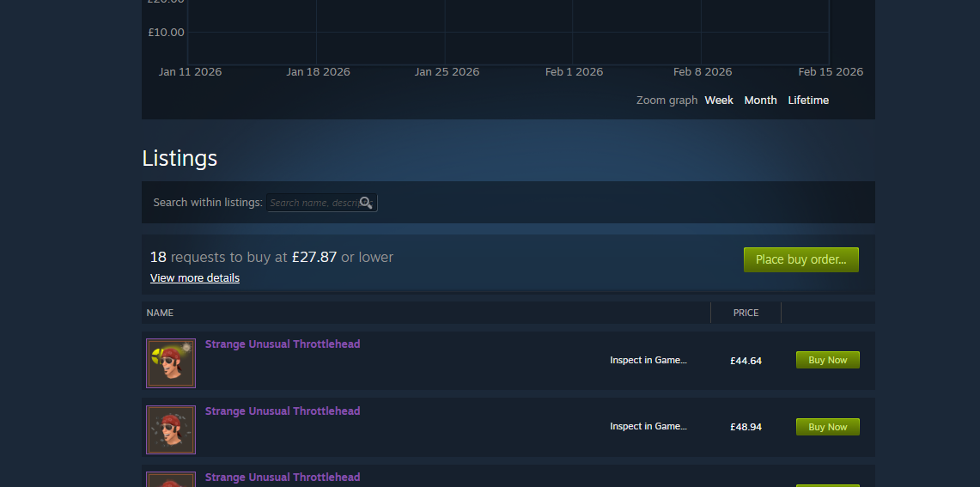Click the £48.94 listing item thumbnail
The height and width of the screenshot is (487, 980).
pyautogui.click(x=171, y=430)
